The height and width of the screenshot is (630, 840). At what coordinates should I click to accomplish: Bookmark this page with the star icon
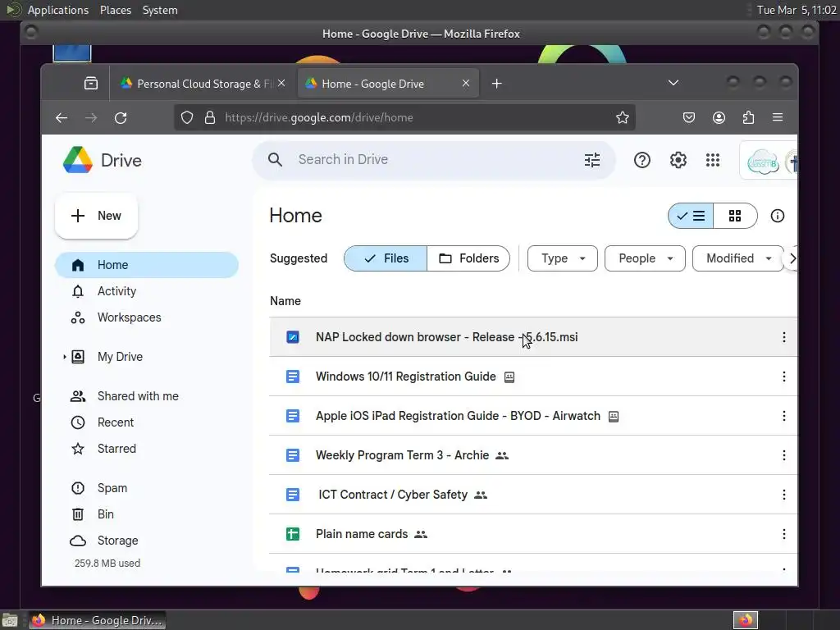(x=622, y=117)
